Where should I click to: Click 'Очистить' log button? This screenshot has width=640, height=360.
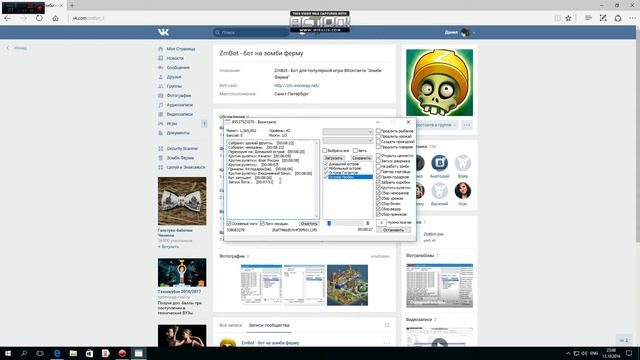(x=309, y=224)
